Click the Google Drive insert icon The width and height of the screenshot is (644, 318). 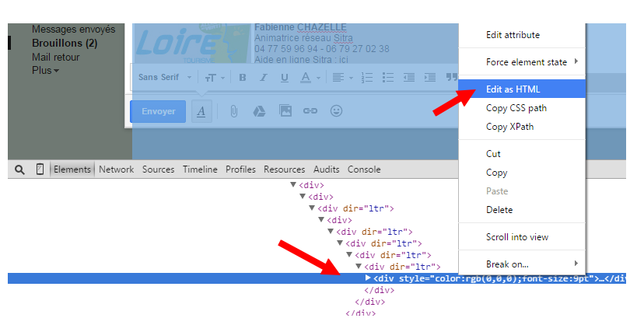click(259, 111)
